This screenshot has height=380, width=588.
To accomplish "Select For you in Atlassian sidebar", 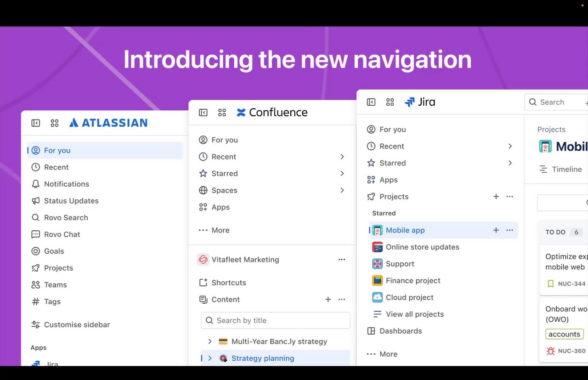I will (x=105, y=150).
